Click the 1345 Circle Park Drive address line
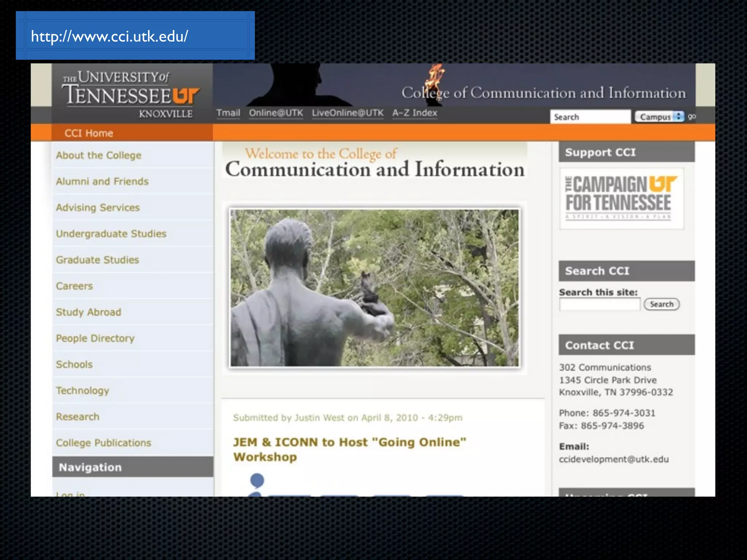Viewport: 747px width, 560px height. [x=608, y=380]
